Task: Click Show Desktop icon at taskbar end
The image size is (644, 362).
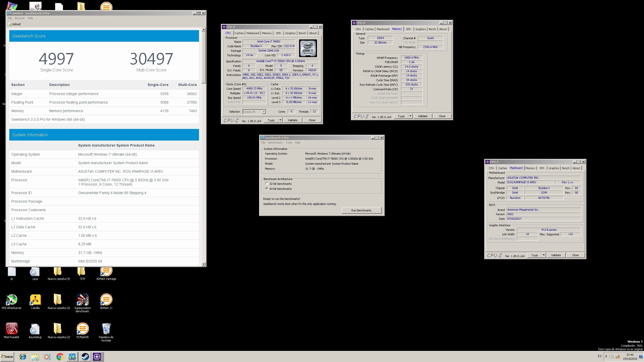Action: click(x=641, y=357)
